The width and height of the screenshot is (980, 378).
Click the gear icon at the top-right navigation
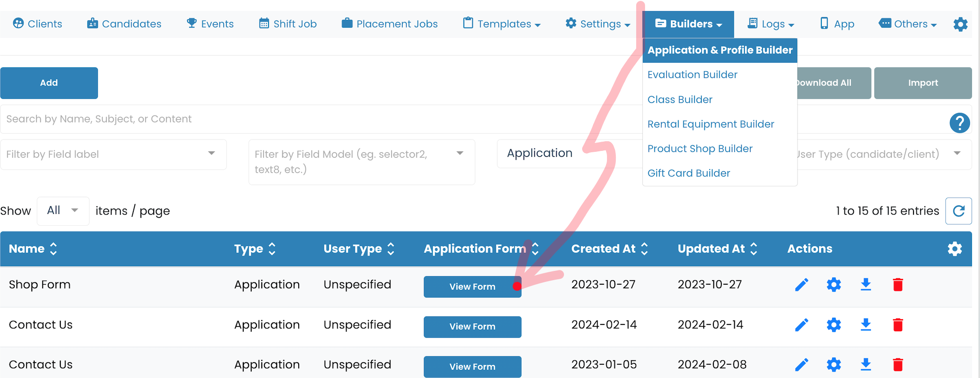pos(961,24)
